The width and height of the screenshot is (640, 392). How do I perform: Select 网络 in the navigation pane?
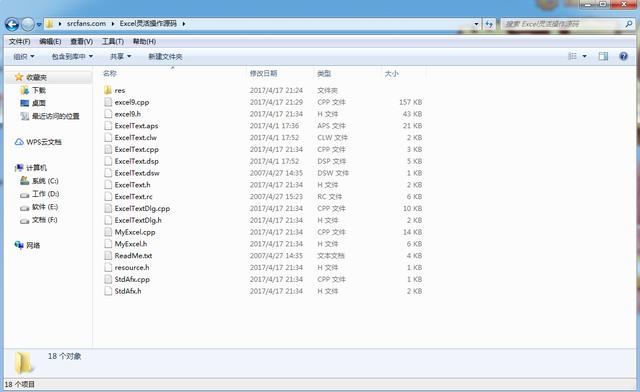[x=33, y=245]
